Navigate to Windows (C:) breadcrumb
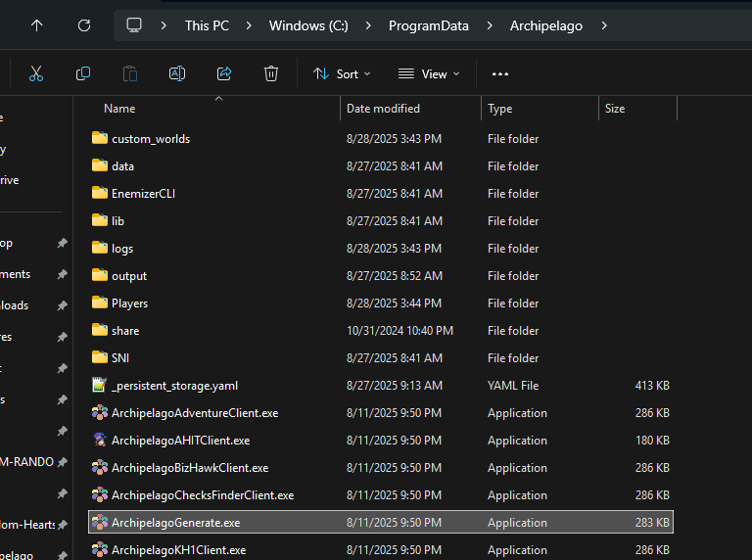 (x=308, y=25)
